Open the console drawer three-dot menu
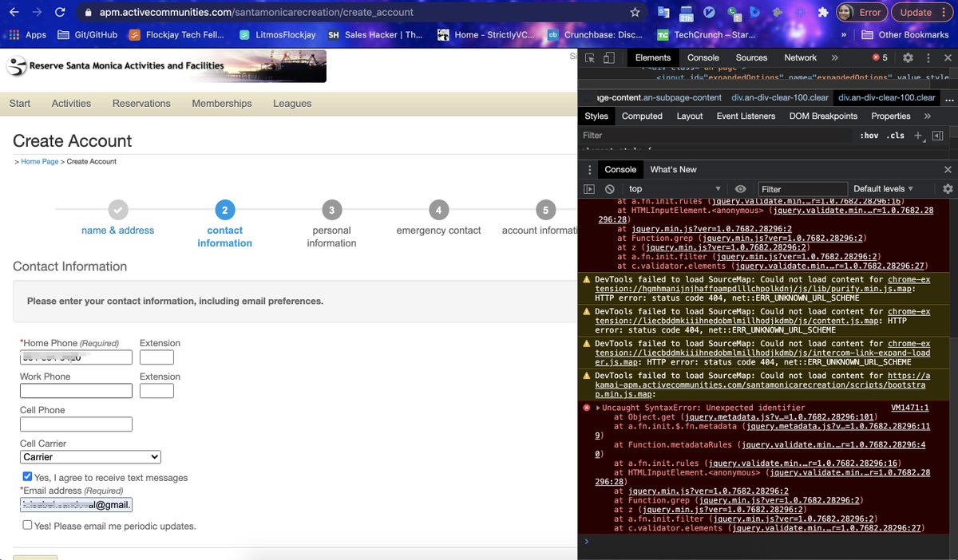This screenshot has width=958, height=560. (x=589, y=169)
